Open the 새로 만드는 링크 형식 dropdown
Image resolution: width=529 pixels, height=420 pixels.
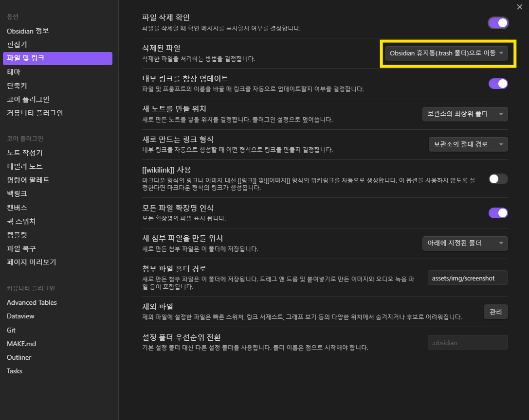click(468, 144)
